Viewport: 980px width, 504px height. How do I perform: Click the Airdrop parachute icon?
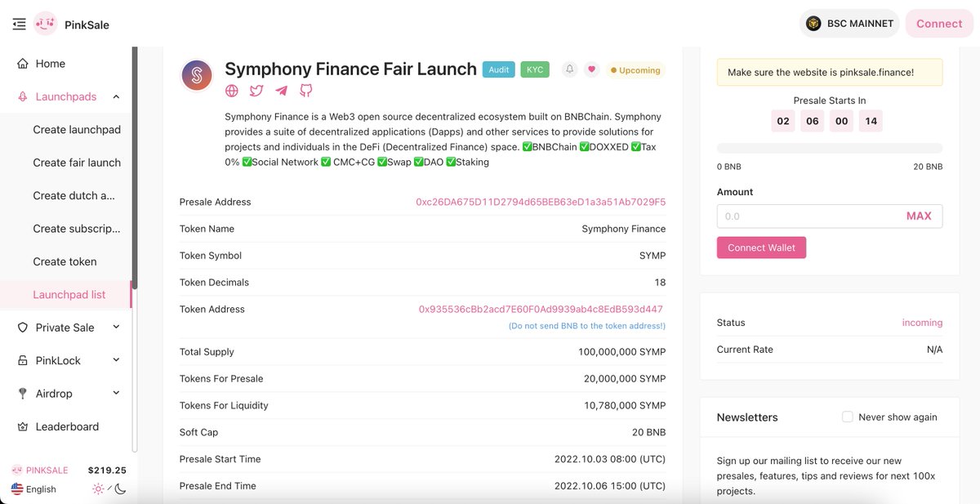point(23,394)
